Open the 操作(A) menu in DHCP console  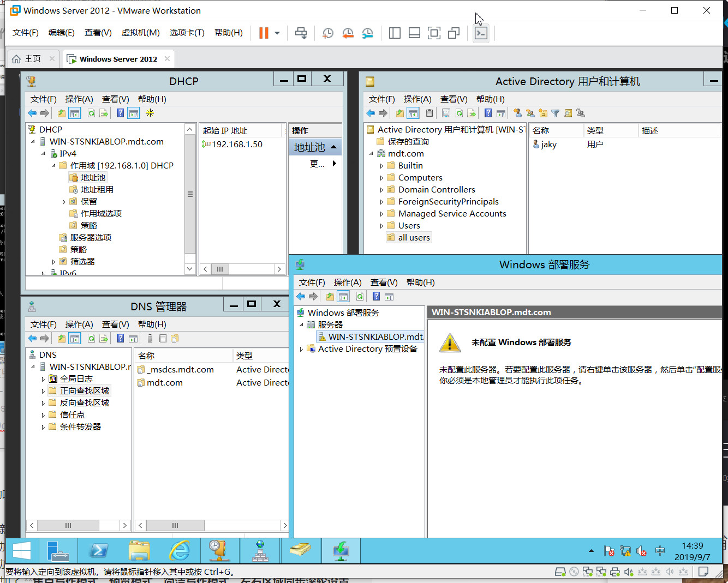click(79, 99)
